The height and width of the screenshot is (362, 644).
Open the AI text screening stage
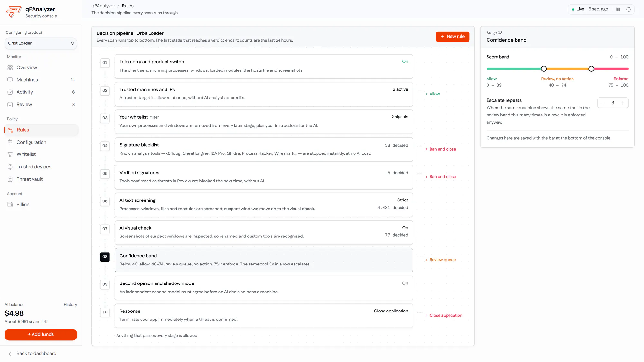pyautogui.click(x=264, y=205)
